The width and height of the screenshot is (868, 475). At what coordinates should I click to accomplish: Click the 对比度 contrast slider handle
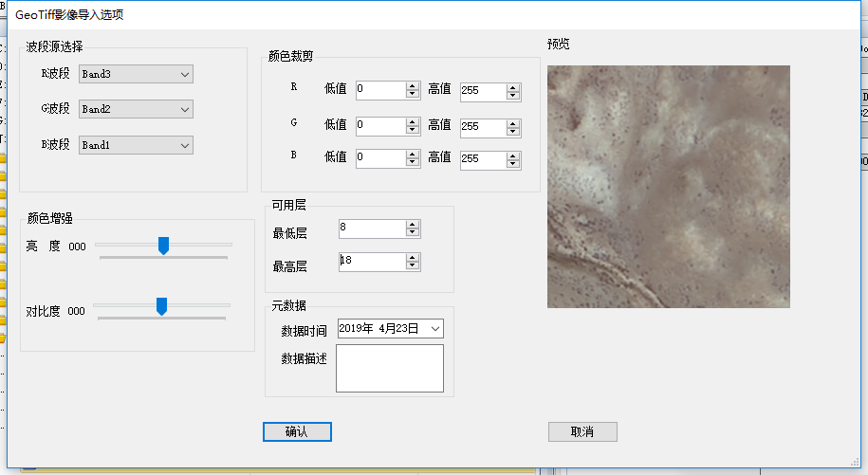161,305
